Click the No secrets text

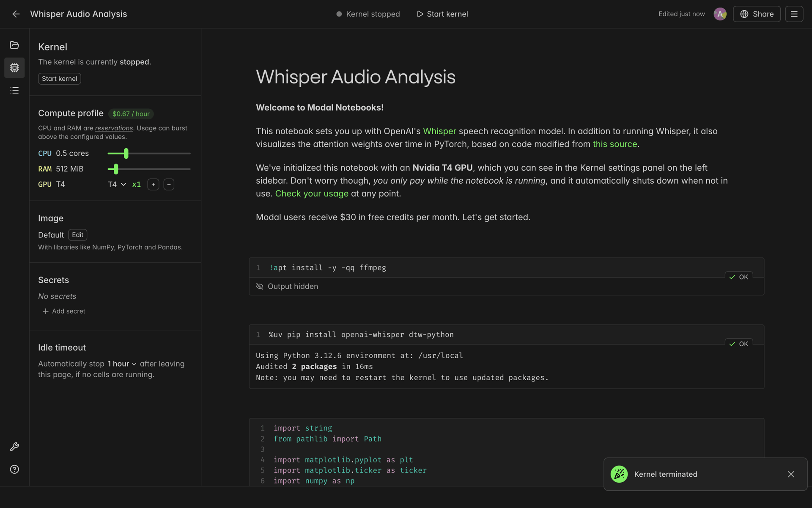click(x=57, y=296)
